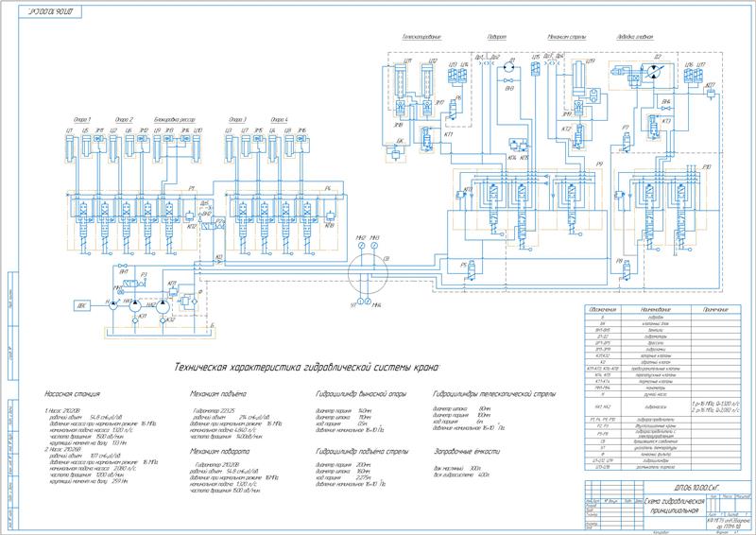Click the ВН4 shutoff valve symbol
The image size is (756, 535).
coord(666,108)
